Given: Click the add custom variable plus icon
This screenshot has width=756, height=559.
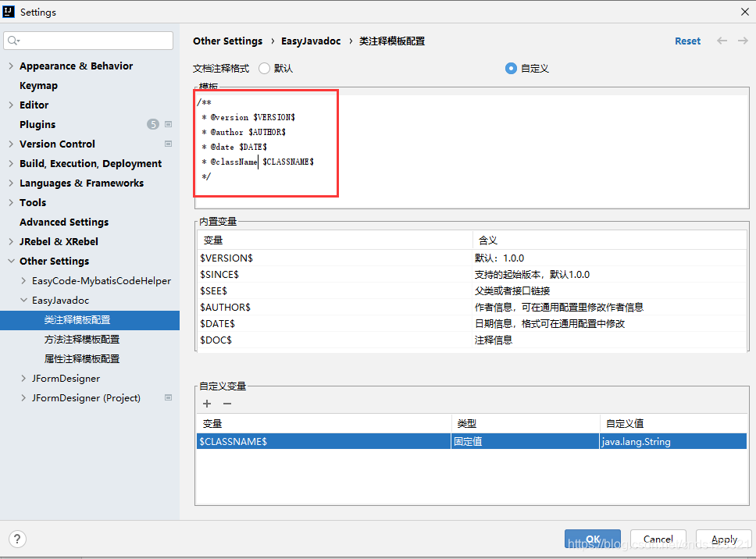Looking at the screenshot, I should point(207,404).
